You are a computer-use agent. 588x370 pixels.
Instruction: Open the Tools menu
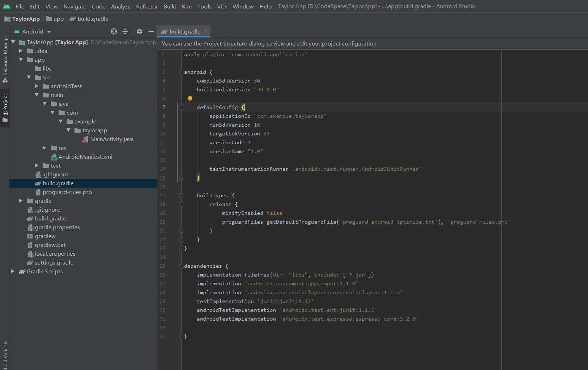(204, 6)
